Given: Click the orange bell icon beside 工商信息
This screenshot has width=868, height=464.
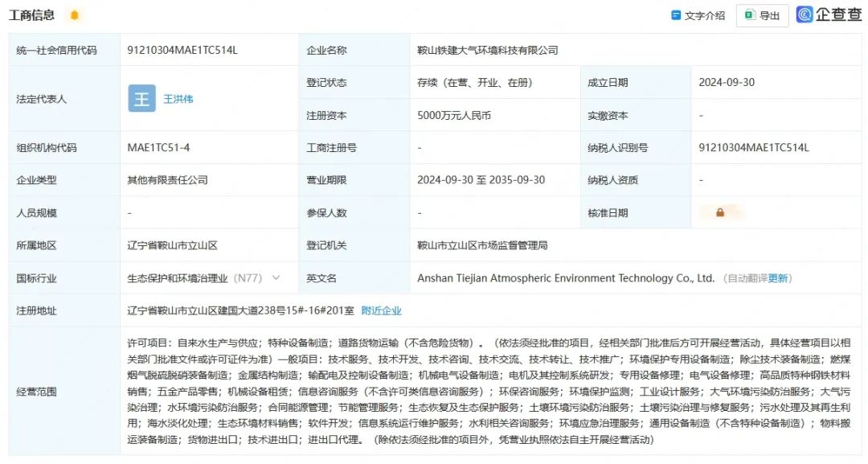Looking at the screenshot, I should 75,15.
